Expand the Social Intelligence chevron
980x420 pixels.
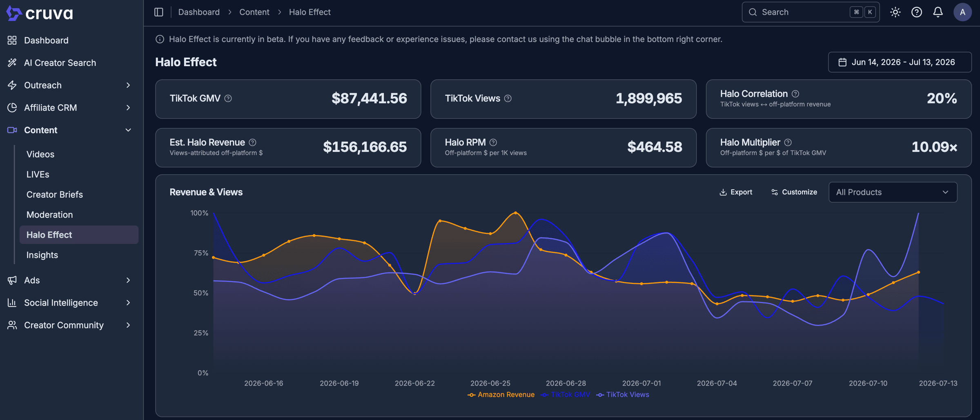[128, 303]
